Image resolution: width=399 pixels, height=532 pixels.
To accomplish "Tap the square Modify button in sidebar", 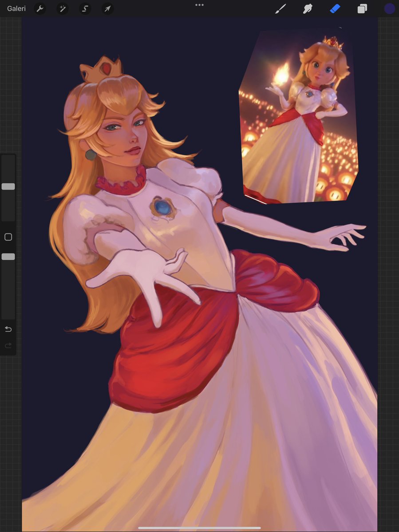I will pos(8,237).
